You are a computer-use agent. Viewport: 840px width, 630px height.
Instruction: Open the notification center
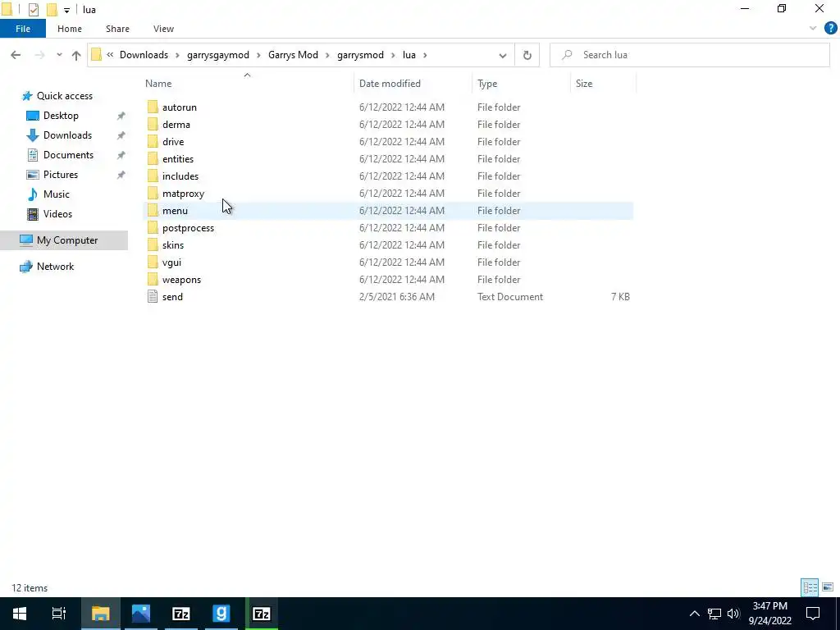click(813, 614)
